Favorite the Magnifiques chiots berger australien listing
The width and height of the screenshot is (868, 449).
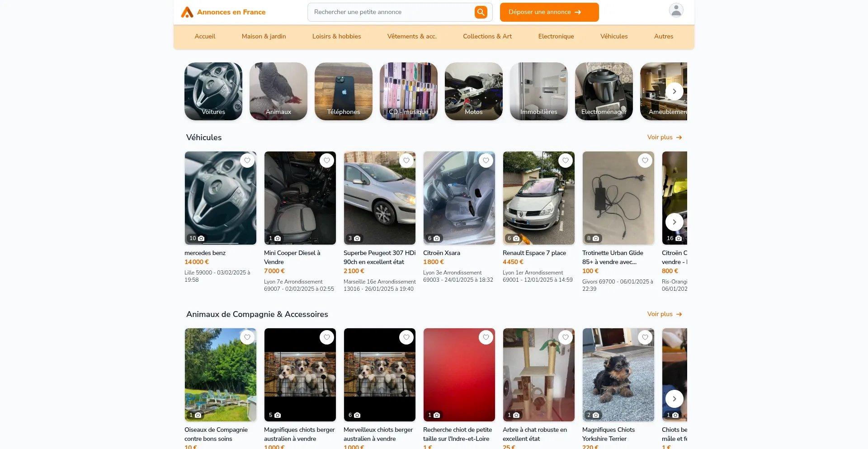pyautogui.click(x=327, y=337)
